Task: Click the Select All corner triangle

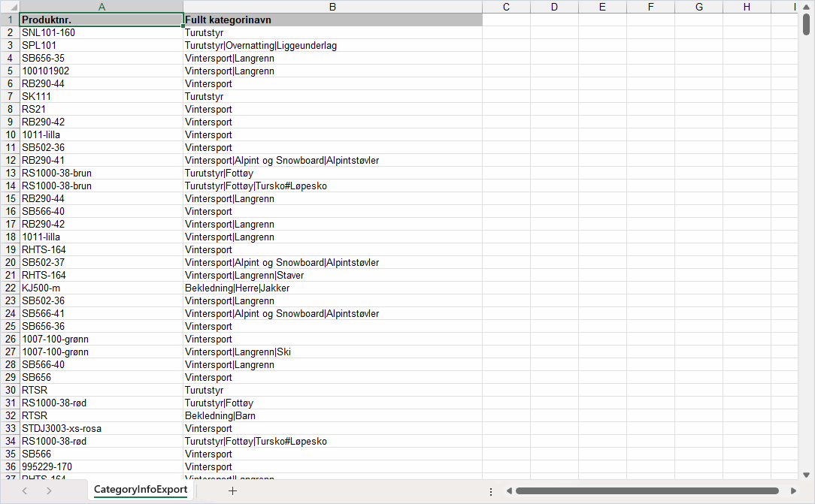Action: [x=10, y=7]
